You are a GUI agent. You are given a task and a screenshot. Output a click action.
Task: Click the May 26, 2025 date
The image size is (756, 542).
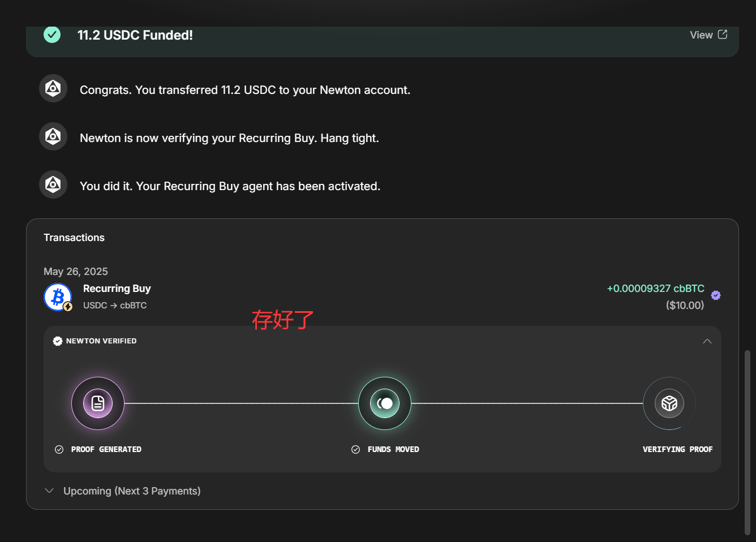pos(76,272)
